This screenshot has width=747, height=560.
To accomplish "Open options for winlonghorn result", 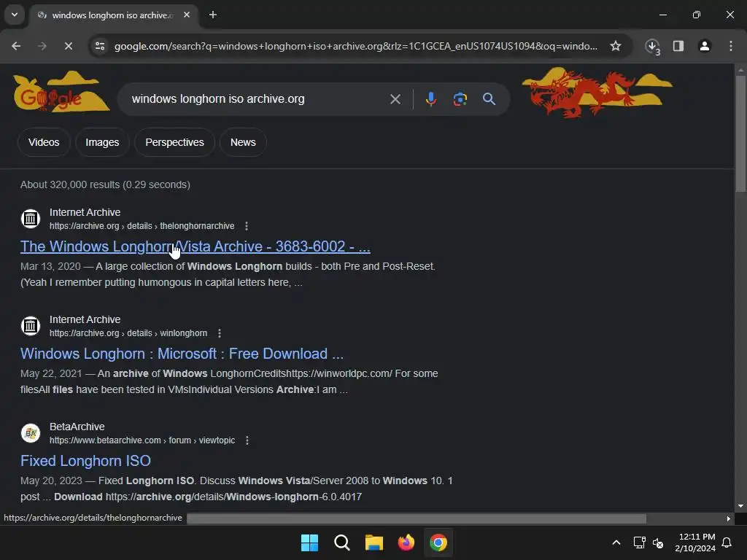I will click(x=219, y=332).
